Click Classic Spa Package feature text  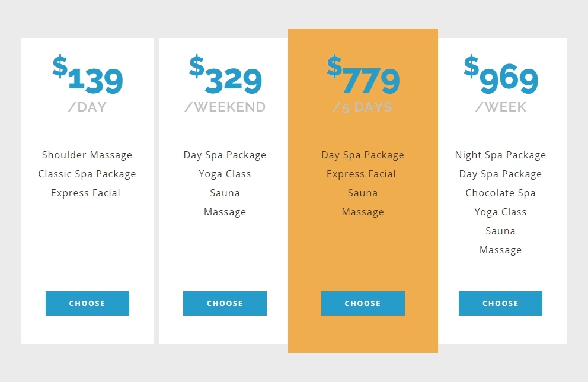point(87,174)
